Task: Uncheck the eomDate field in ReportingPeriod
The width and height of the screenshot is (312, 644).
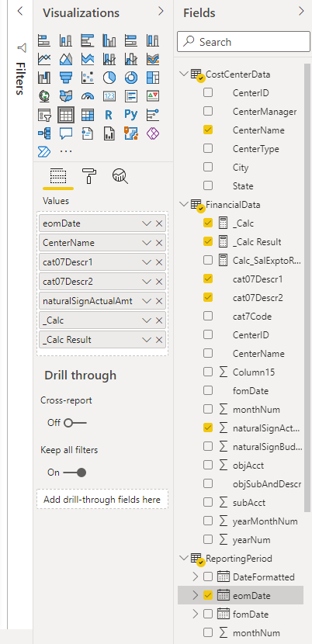Action: pos(208,594)
